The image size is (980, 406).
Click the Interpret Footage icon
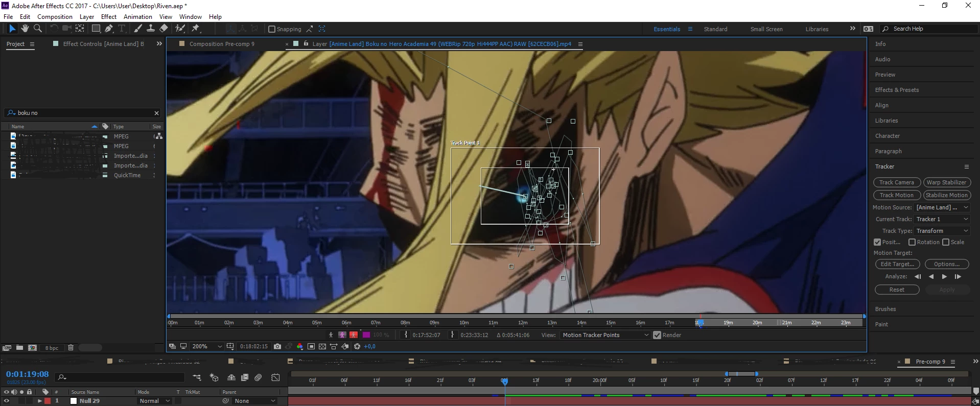[7, 348]
